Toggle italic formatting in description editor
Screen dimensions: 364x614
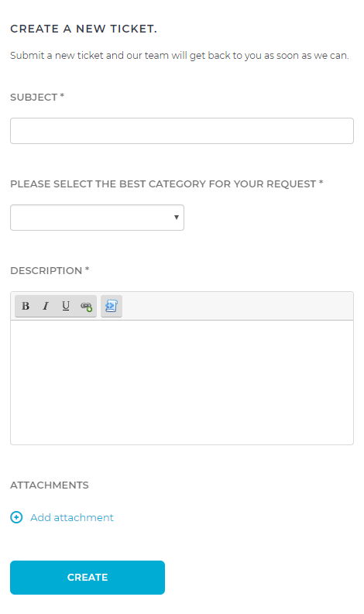(x=46, y=306)
